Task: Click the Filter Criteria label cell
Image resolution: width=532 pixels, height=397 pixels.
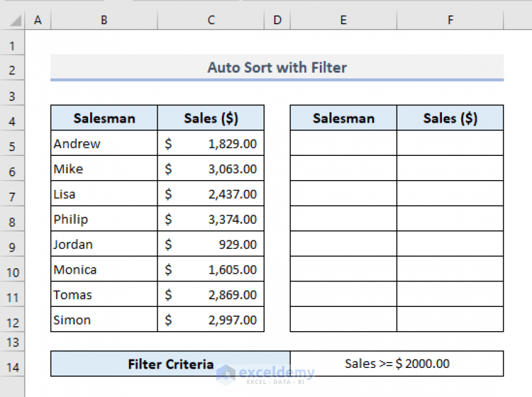Action: coord(171,364)
